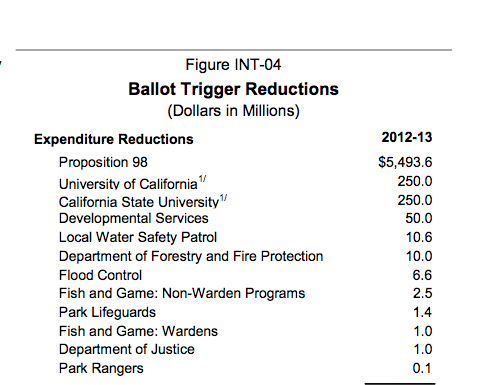Click the Park Rangers 0.1 value

coord(422,368)
